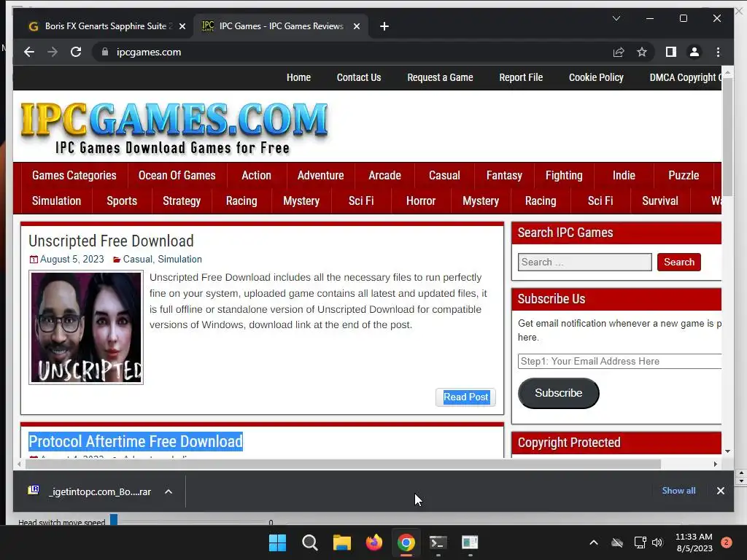The width and height of the screenshot is (747, 560).
Task: Open the Report File page
Action: (x=521, y=77)
